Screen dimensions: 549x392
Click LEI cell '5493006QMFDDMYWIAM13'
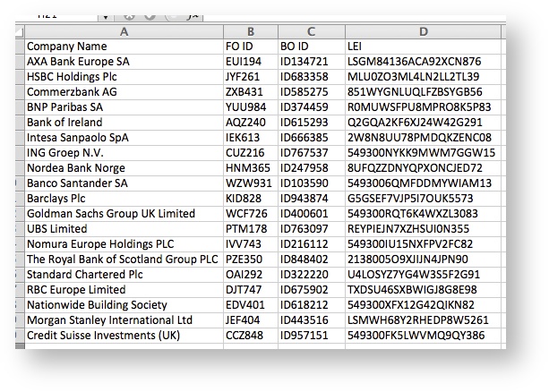click(x=424, y=183)
